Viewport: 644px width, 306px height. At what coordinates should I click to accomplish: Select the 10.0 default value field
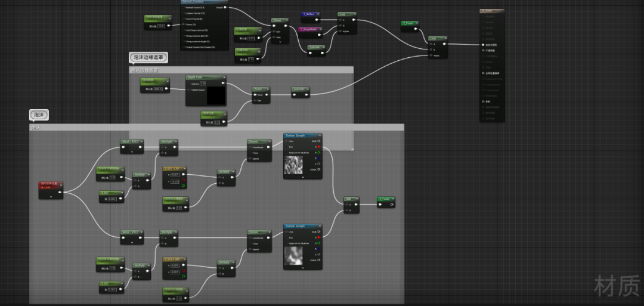click(161, 26)
